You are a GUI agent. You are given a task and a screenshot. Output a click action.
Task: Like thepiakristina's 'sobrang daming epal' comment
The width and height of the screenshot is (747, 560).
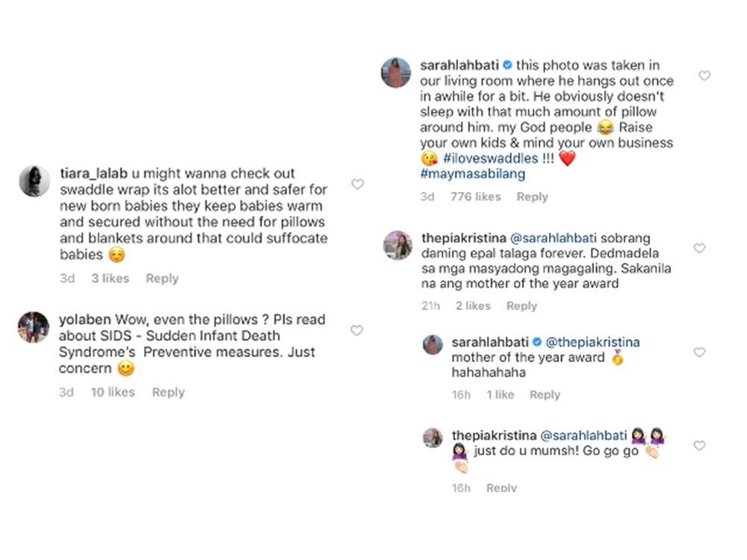click(x=699, y=248)
